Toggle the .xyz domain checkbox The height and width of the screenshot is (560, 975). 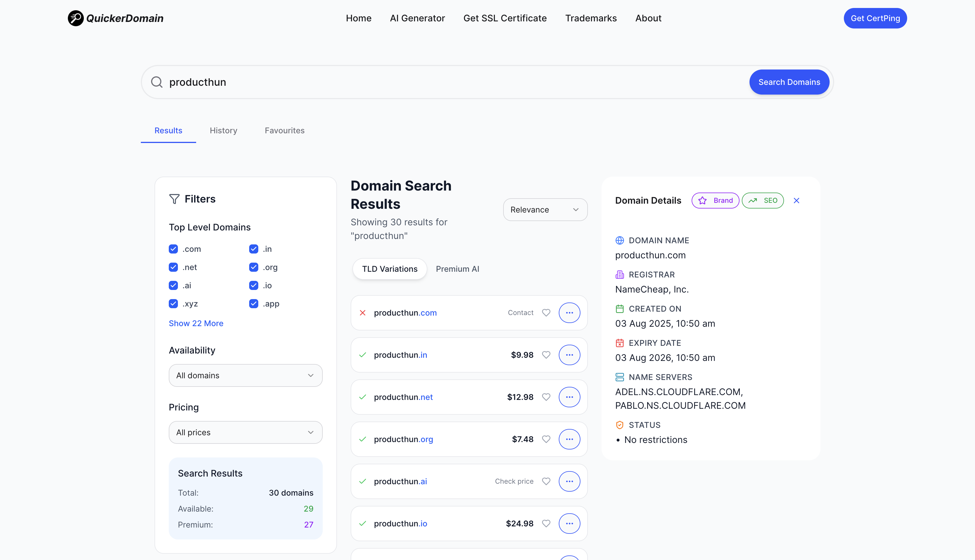(x=173, y=303)
